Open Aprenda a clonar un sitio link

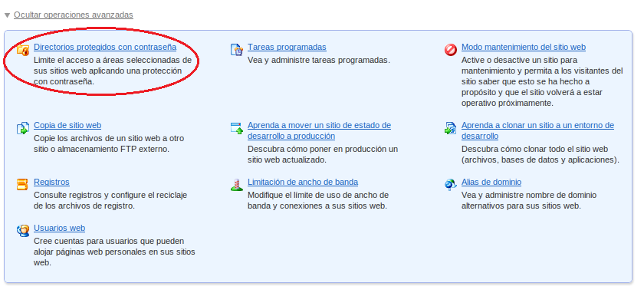coord(537,130)
